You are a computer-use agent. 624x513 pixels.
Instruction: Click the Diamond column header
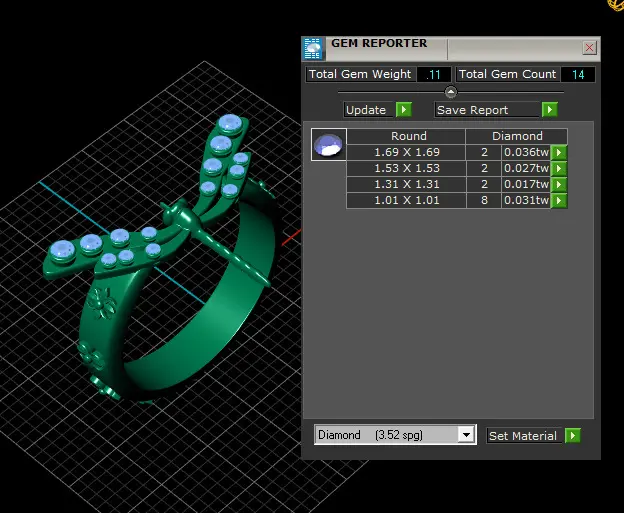[517, 137]
